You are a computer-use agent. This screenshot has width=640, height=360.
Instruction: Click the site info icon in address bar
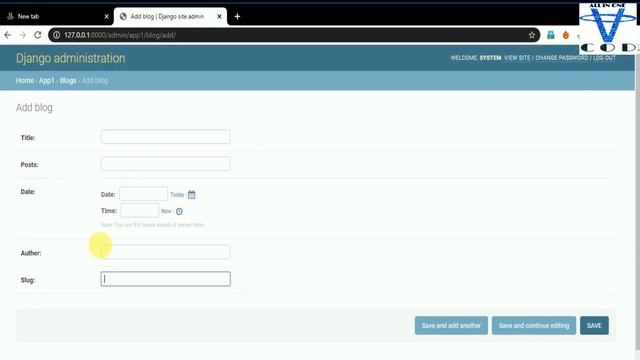tap(56, 35)
